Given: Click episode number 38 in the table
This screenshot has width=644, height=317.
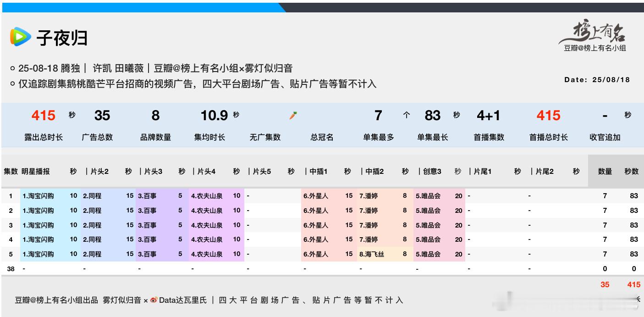Looking at the screenshot, I should click(x=11, y=269).
